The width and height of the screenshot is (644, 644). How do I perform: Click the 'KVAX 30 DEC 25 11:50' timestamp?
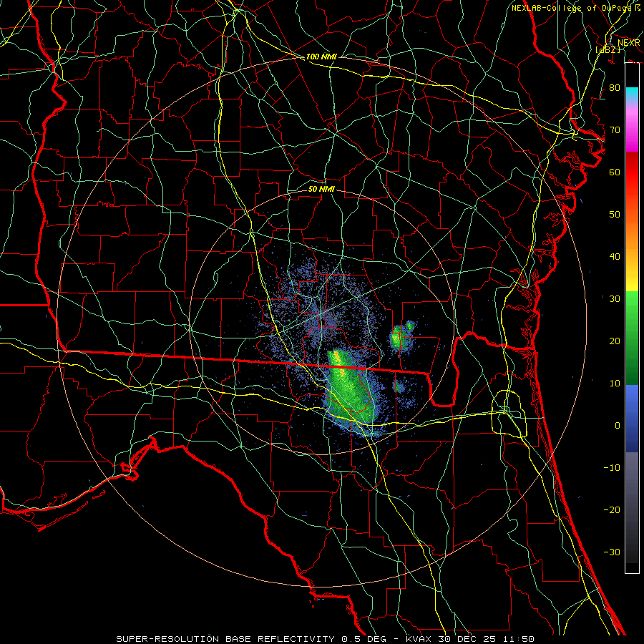click(x=470, y=639)
